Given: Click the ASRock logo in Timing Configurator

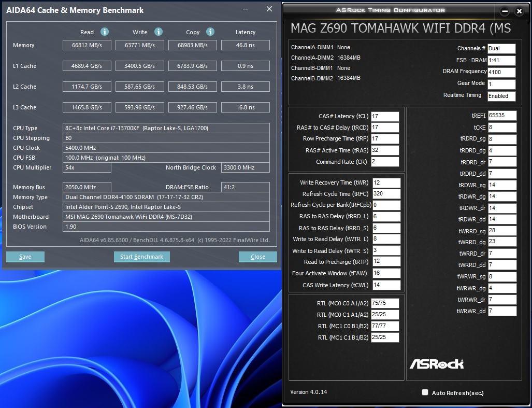Looking at the screenshot, I should [x=437, y=364].
